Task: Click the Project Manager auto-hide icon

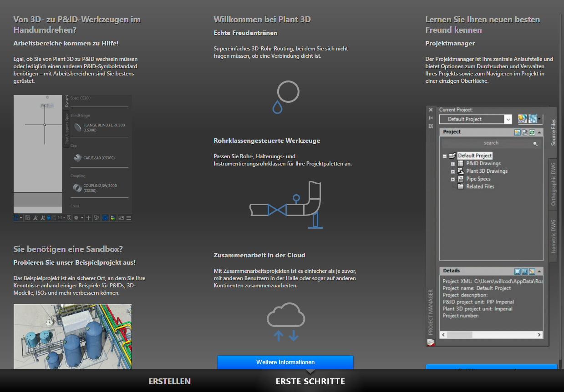Action: click(x=431, y=118)
